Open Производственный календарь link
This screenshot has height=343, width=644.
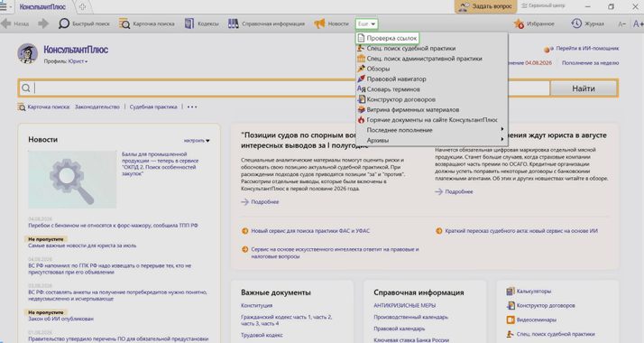coord(410,317)
